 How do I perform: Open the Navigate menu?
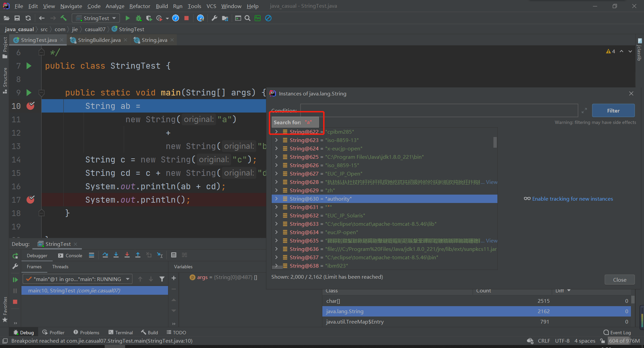[x=71, y=6]
